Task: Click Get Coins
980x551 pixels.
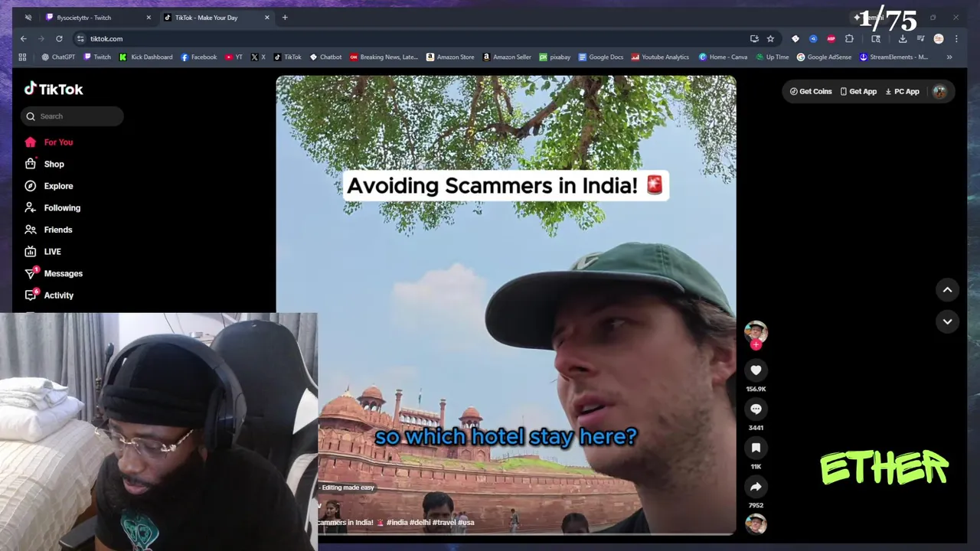Action: [811, 92]
